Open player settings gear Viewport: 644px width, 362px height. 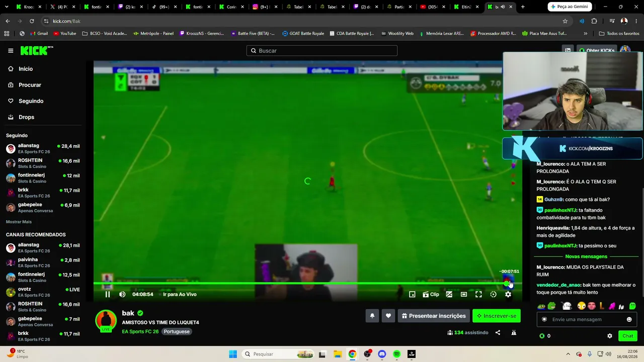pyautogui.click(x=508, y=295)
